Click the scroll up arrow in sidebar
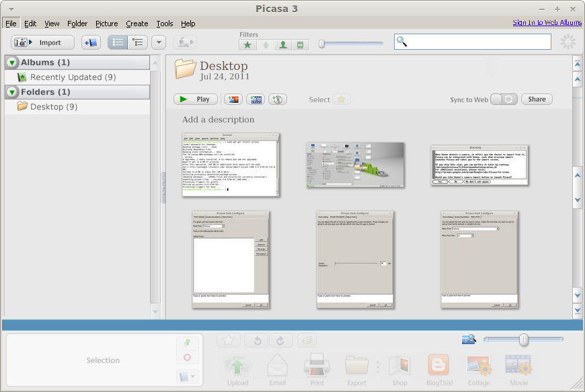The height and width of the screenshot is (392, 585). point(155,63)
